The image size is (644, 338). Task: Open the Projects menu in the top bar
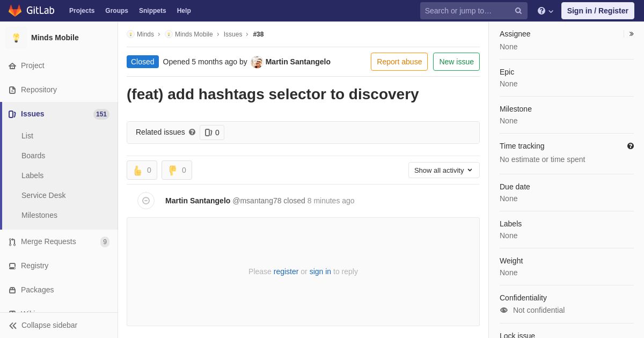coord(82,11)
